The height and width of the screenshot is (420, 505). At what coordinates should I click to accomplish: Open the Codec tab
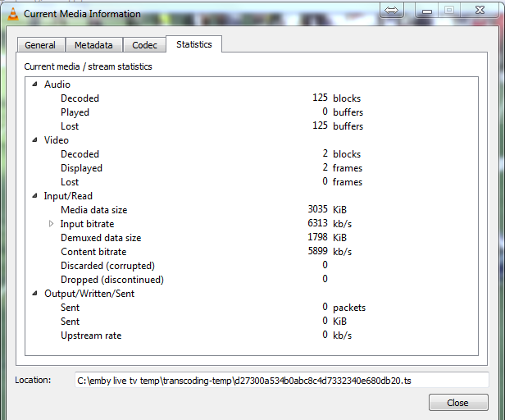coord(144,45)
